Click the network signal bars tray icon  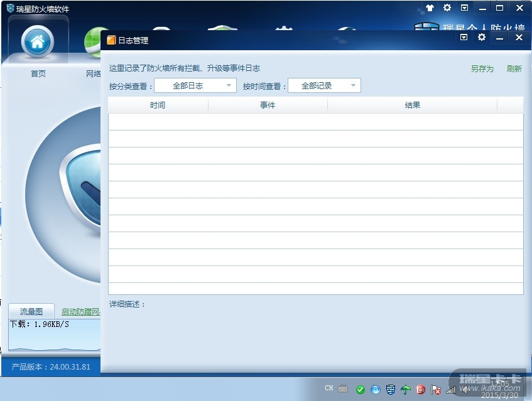[x=450, y=390]
